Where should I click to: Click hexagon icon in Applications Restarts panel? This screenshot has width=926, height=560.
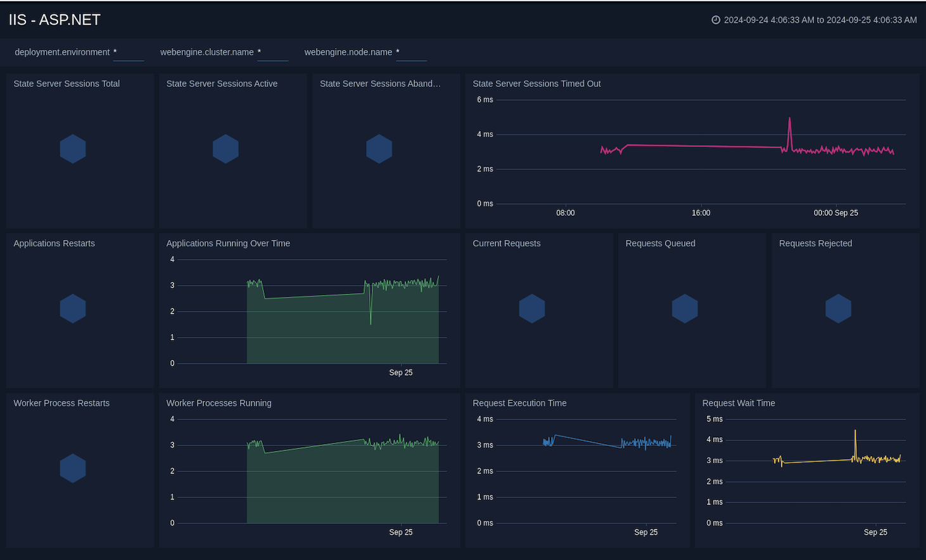73,309
